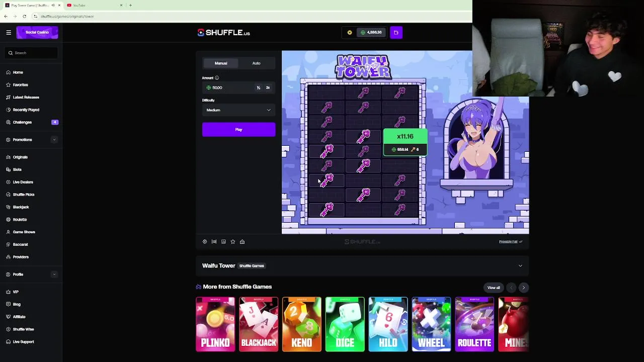Expand the Profile sidebar section

54,275
